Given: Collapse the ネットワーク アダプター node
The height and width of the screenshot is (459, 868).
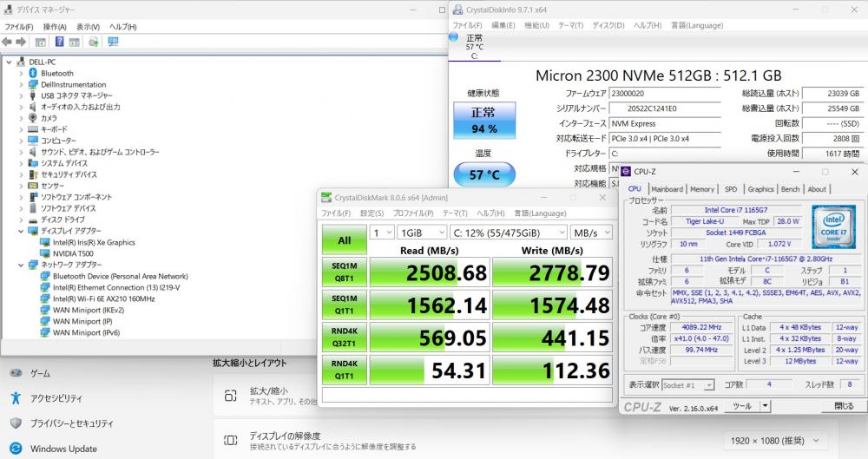Looking at the screenshot, I should [x=21, y=265].
